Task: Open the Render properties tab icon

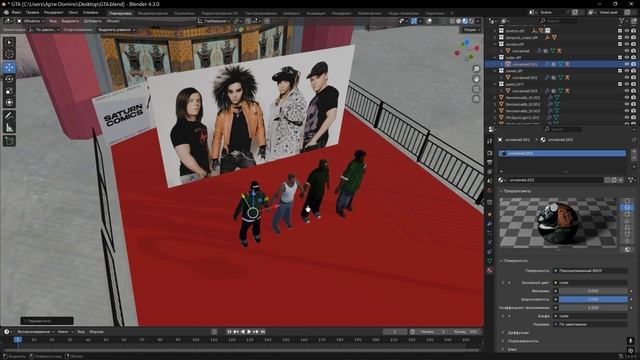Action: [x=490, y=153]
